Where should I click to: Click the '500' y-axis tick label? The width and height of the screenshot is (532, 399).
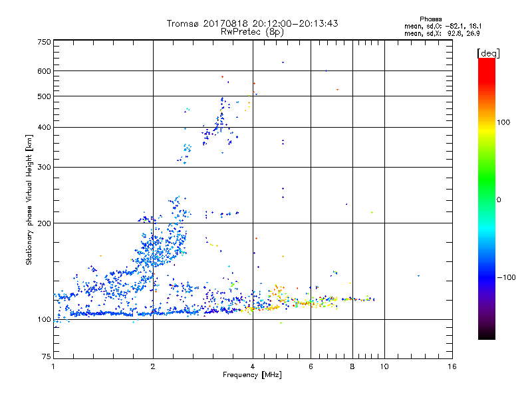(x=45, y=96)
